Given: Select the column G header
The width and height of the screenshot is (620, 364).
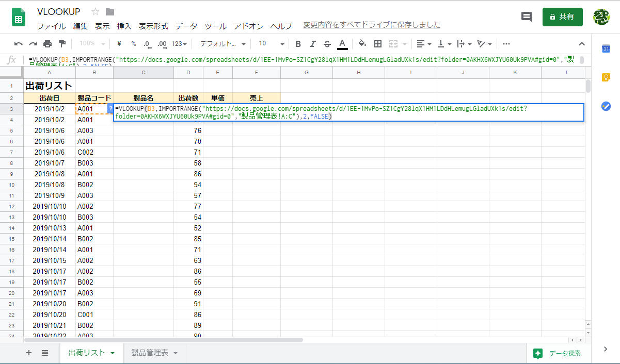Looking at the screenshot, I should [x=307, y=73].
